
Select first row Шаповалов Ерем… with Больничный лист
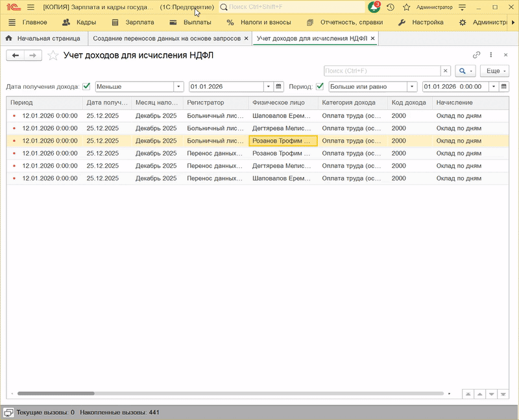pos(258,116)
